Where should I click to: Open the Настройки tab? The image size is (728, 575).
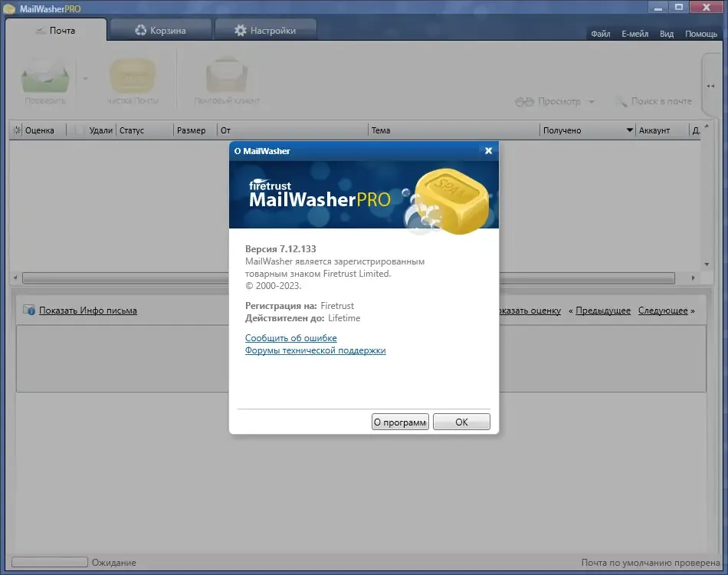tap(266, 30)
